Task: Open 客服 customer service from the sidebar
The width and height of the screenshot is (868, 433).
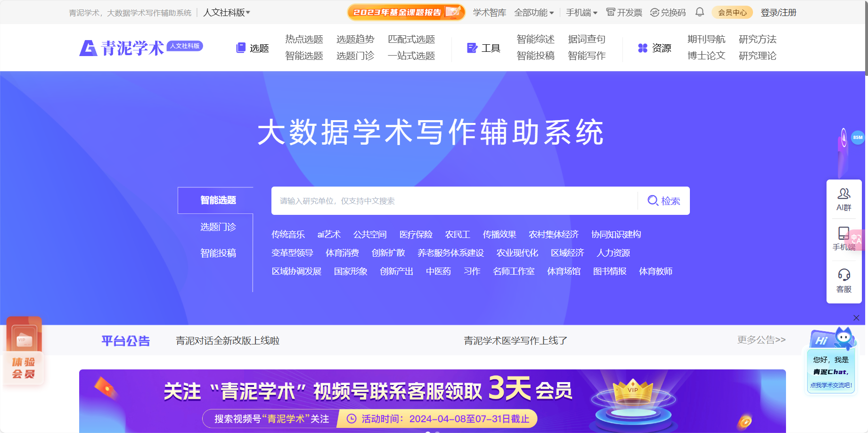Action: pyautogui.click(x=843, y=281)
